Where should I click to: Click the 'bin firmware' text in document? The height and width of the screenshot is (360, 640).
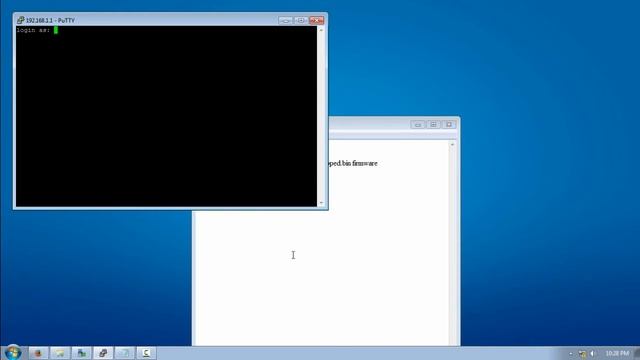[x=360, y=163]
